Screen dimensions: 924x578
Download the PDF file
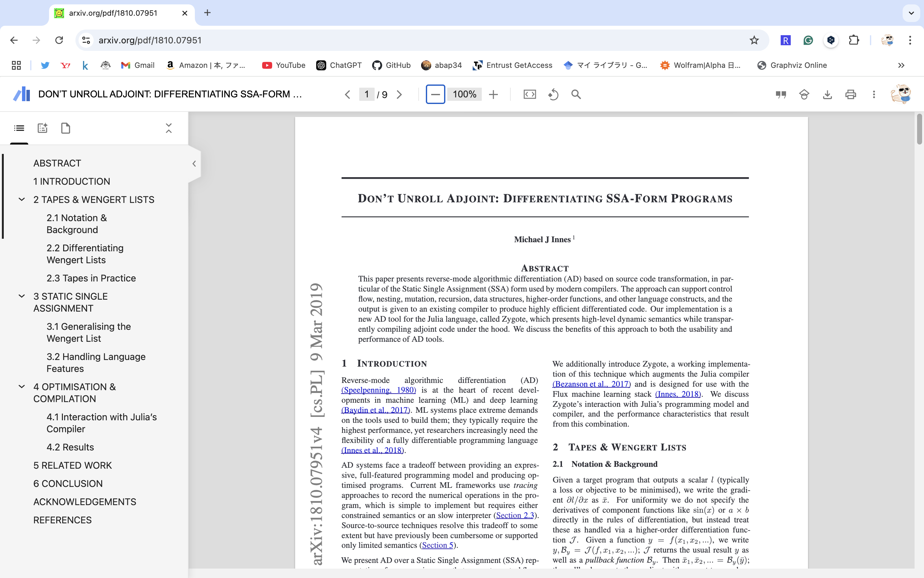tap(827, 95)
